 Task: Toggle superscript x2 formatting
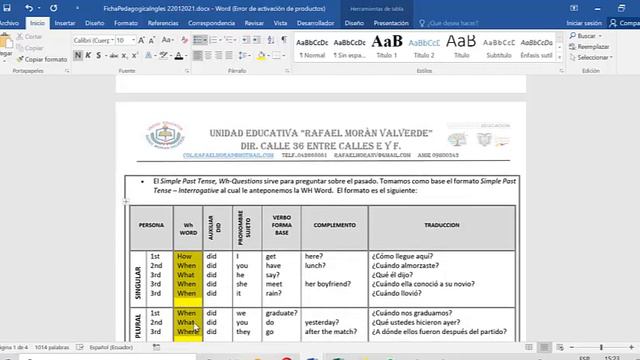(x=134, y=55)
